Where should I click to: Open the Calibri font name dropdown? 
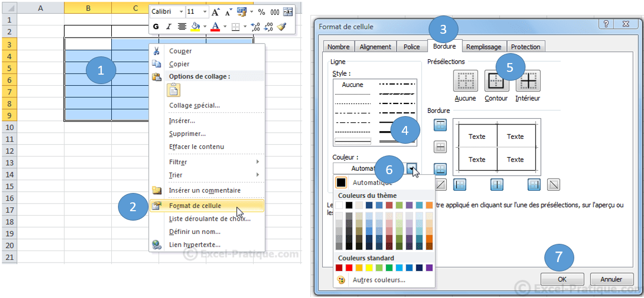pyautogui.click(x=181, y=12)
